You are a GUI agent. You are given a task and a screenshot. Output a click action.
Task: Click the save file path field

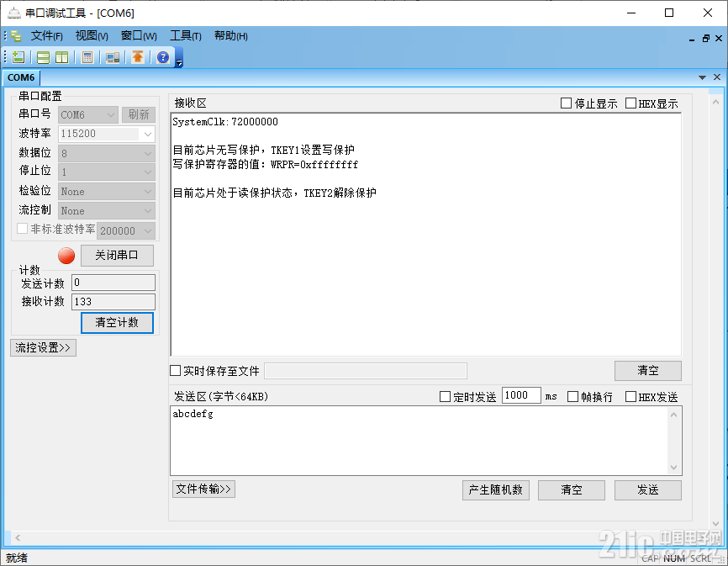(366, 371)
